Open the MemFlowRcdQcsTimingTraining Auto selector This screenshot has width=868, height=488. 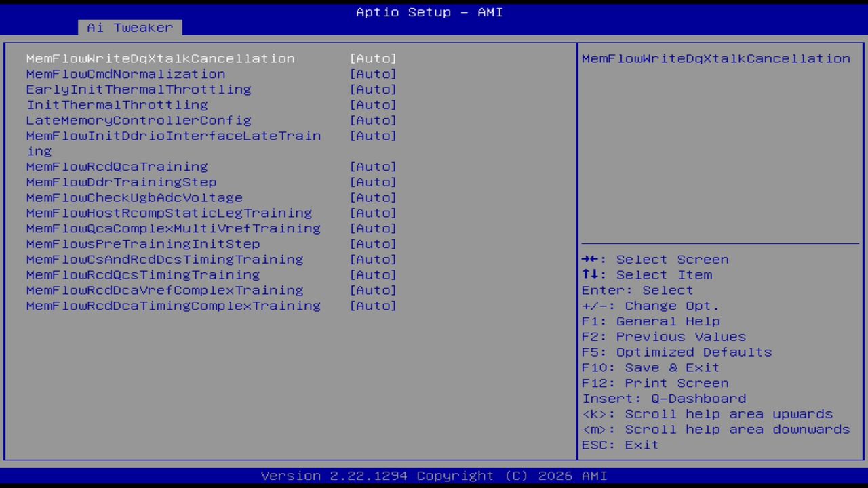click(x=373, y=274)
